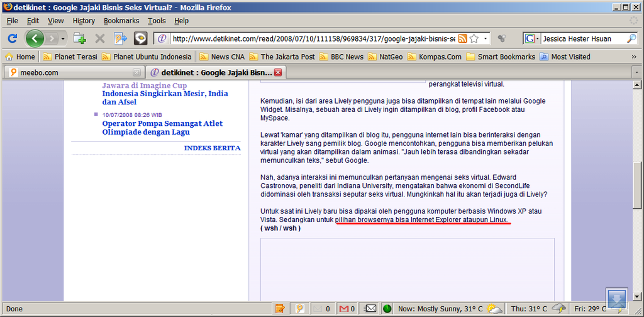644x317 pixels.
Task: Open the address bar history dropdown
Action: click(485, 38)
